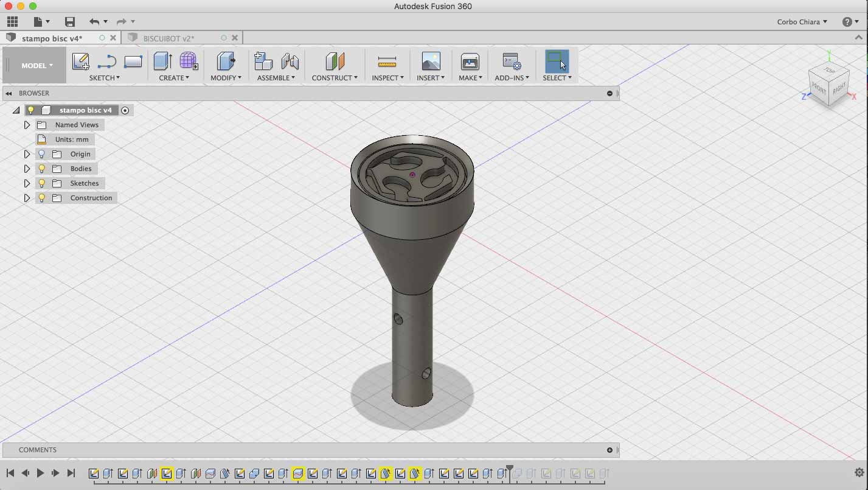This screenshot has width=868, height=490.
Task: Activate component radio button for stampo bisc v4
Action: coord(125,110)
